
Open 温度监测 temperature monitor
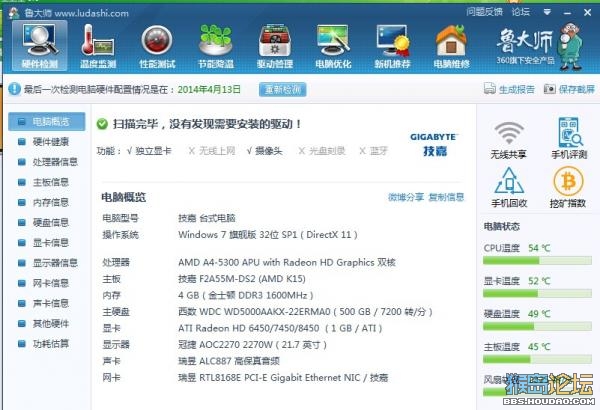tap(98, 46)
